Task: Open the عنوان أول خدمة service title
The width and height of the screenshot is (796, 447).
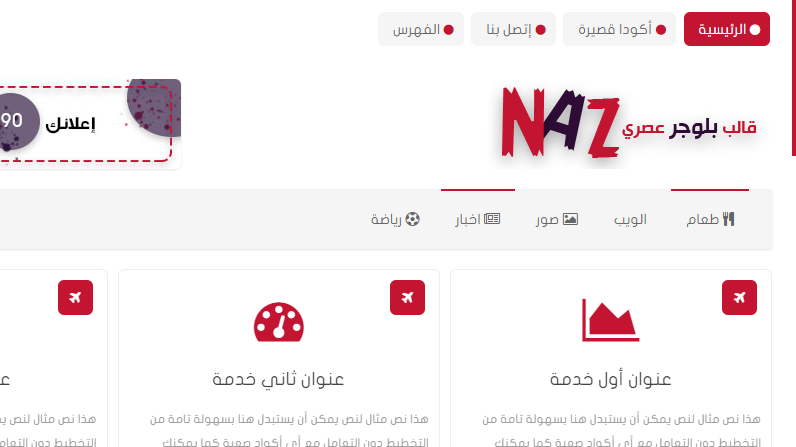Action: click(x=610, y=379)
